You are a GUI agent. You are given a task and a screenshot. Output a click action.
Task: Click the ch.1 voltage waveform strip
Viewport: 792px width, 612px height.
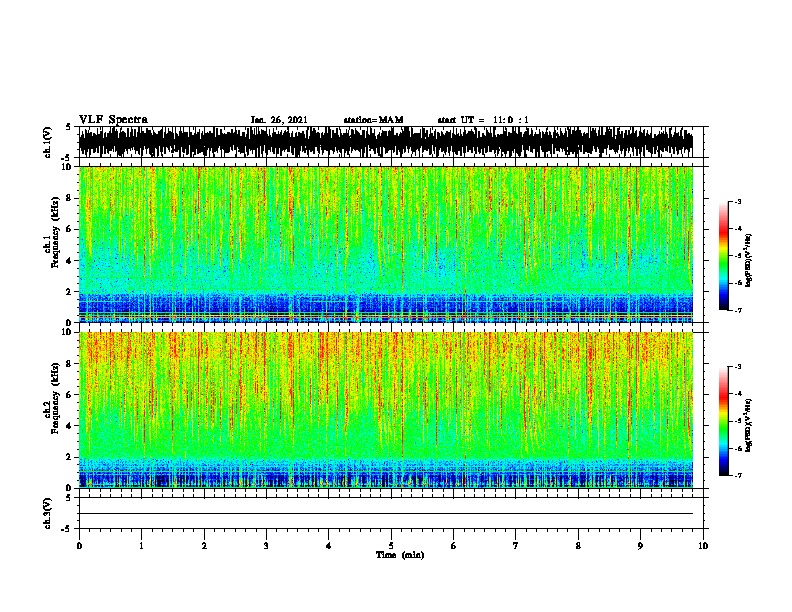click(x=386, y=142)
